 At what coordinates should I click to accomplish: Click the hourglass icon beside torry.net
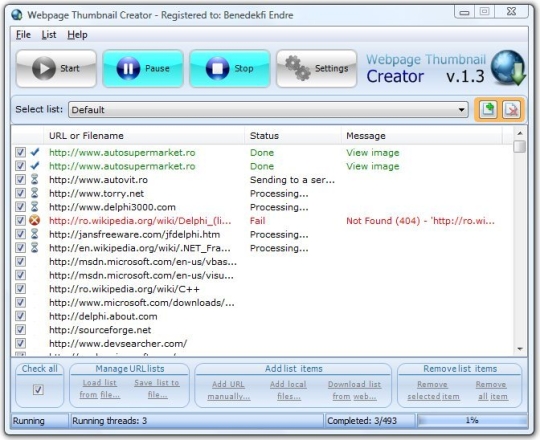(x=34, y=193)
